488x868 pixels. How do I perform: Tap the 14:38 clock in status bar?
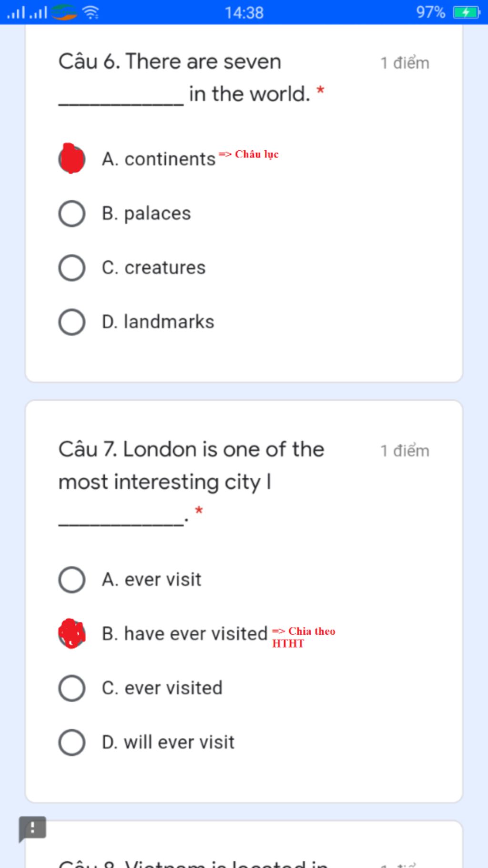point(244,12)
